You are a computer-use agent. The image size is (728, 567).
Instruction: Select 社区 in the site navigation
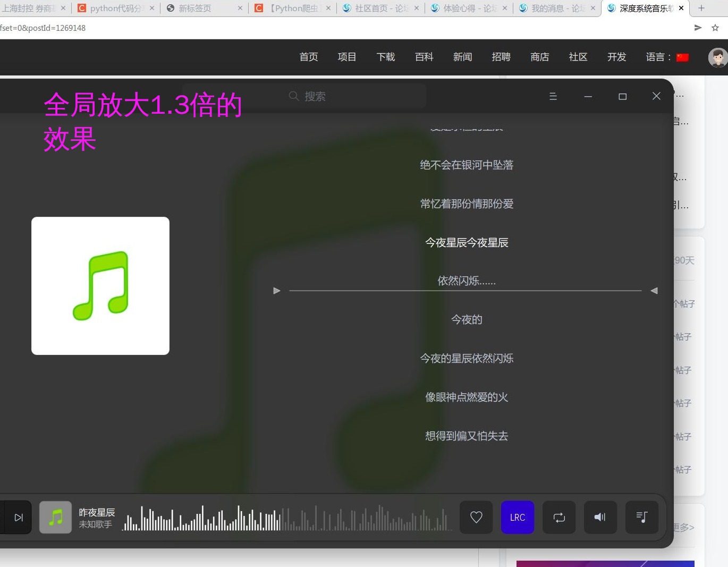[578, 57]
